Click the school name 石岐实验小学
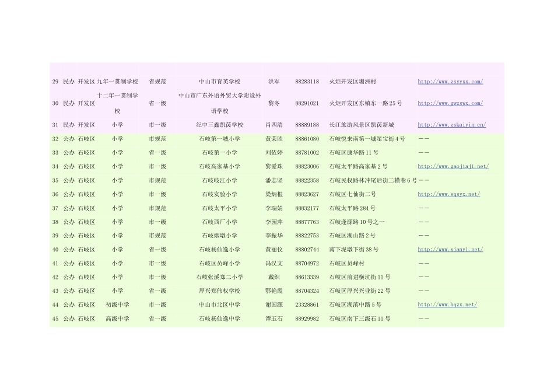The image size is (554, 392). pos(219,194)
